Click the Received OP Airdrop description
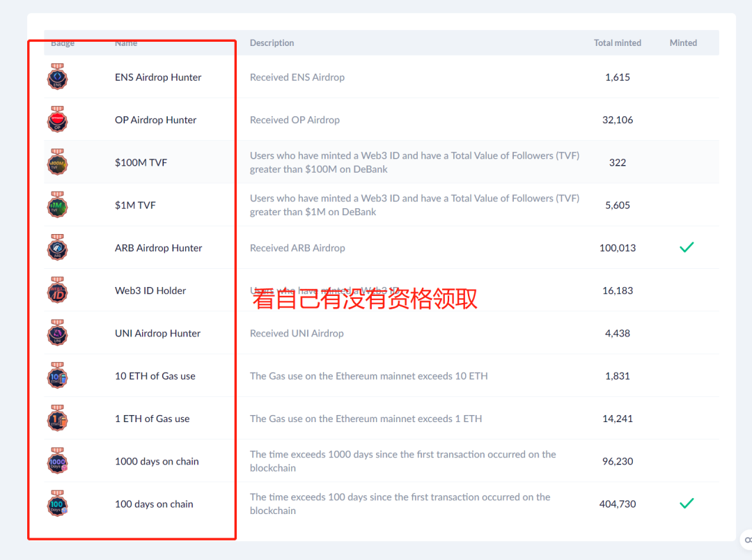752x560 pixels. [295, 120]
